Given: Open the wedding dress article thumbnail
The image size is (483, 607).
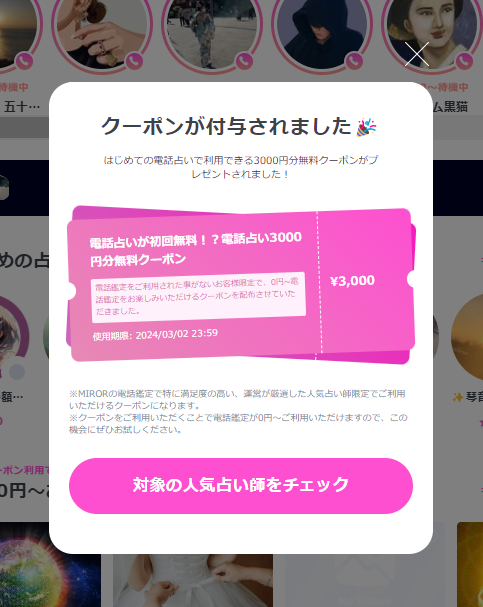Looking at the screenshot, I should (193, 581).
